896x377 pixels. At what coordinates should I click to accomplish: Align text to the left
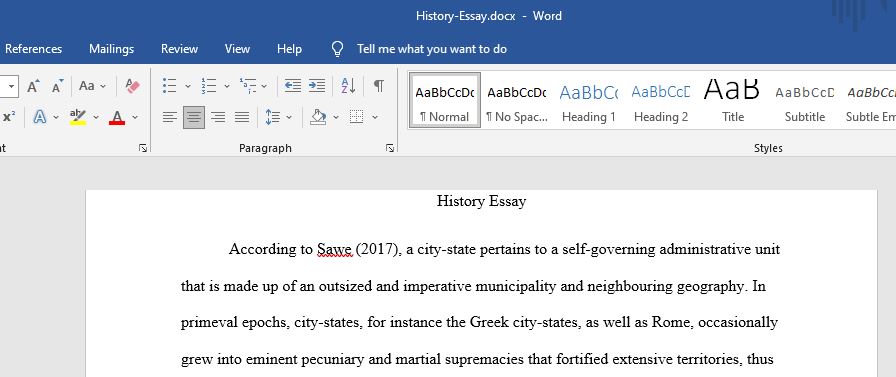pos(169,117)
